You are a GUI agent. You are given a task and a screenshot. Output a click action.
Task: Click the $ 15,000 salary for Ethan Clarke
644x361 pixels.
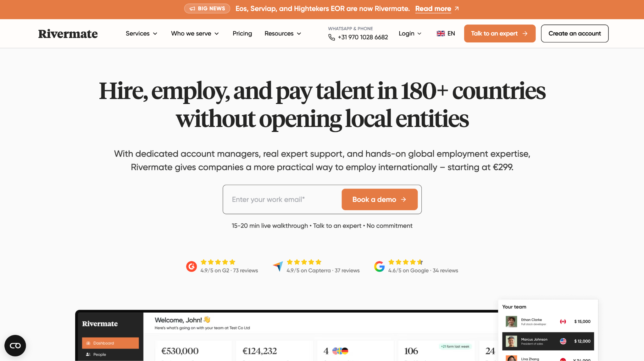(x=582, y=321)
